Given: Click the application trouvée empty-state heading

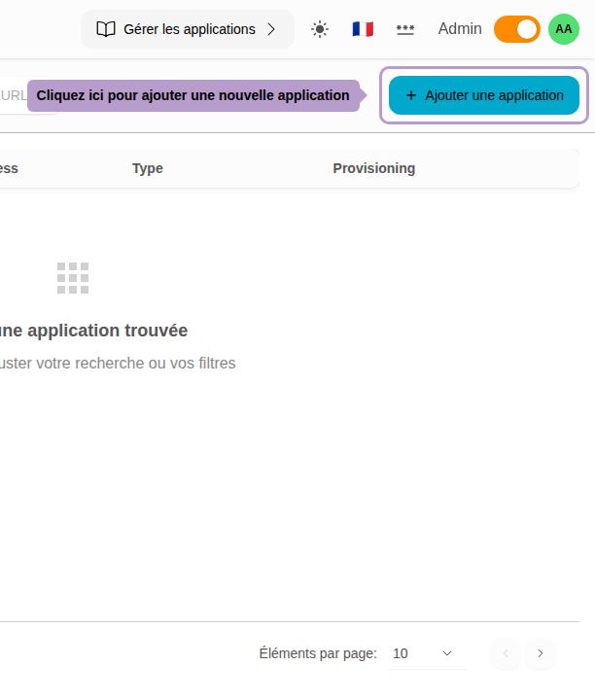Looking at the screenshot, I should coord(93,331).
